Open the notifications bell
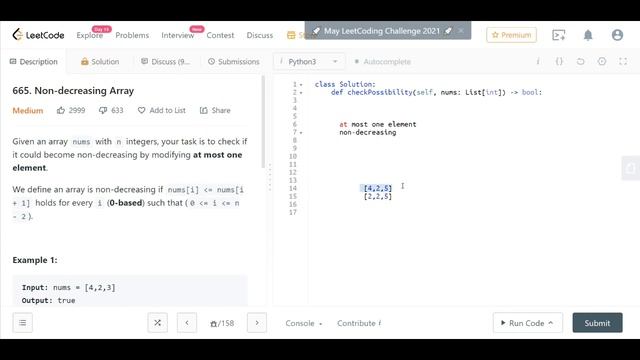 click(x=588, y=35)
